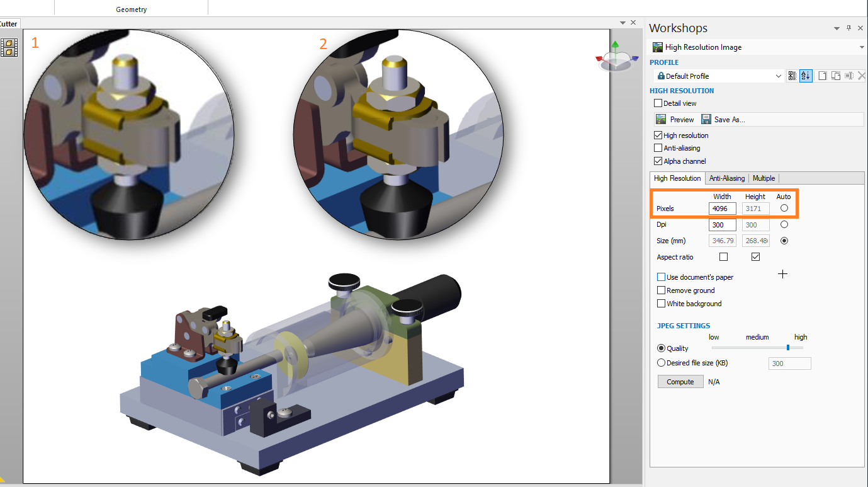Viewport: 868px width, 487px height.
Task: Enable the White background checkbox
Action: tap(661, 304)
